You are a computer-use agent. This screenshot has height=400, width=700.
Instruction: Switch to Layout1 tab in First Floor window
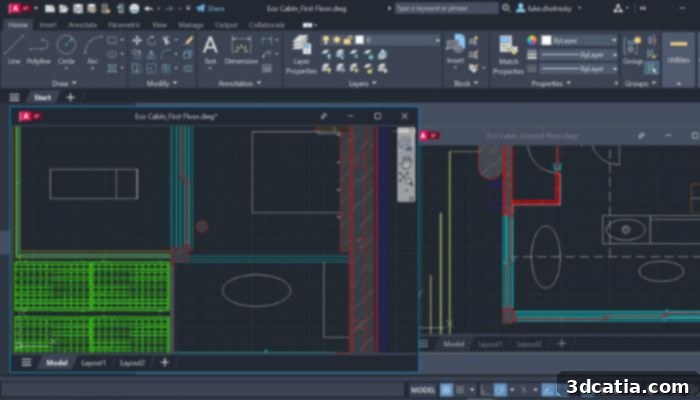pos(93,362)
